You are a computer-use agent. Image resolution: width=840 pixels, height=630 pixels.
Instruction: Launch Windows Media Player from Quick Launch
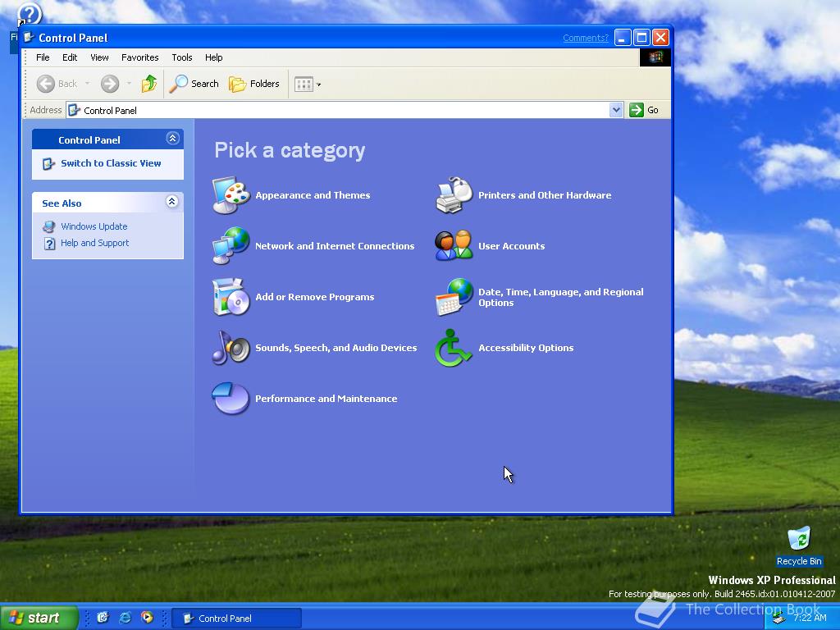coord(148,617)
